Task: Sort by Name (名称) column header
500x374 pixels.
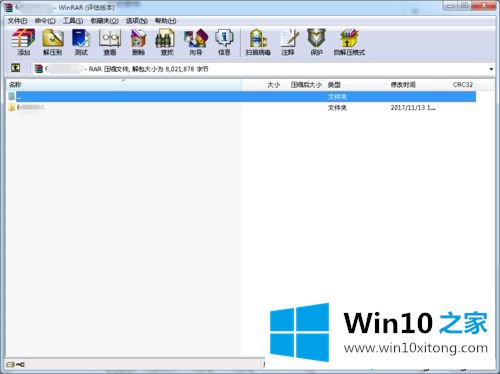Action: tap(123, 85)
